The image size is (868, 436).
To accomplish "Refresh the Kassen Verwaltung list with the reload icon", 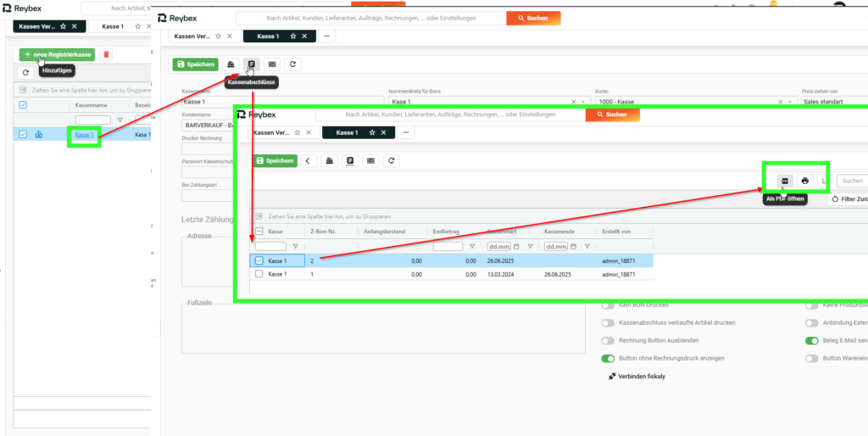I will (x=25, y=73).
